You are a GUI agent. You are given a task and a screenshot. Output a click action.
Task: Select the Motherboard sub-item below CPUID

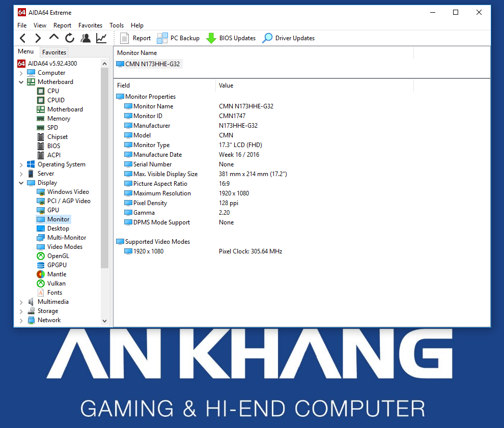pos(60,109)
